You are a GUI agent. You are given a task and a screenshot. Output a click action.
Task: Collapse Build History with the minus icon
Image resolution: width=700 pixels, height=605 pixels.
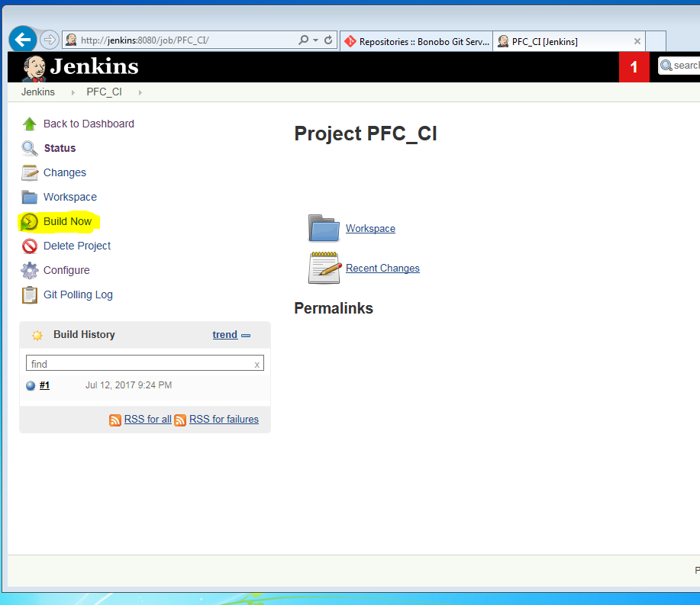pos(246,336)
